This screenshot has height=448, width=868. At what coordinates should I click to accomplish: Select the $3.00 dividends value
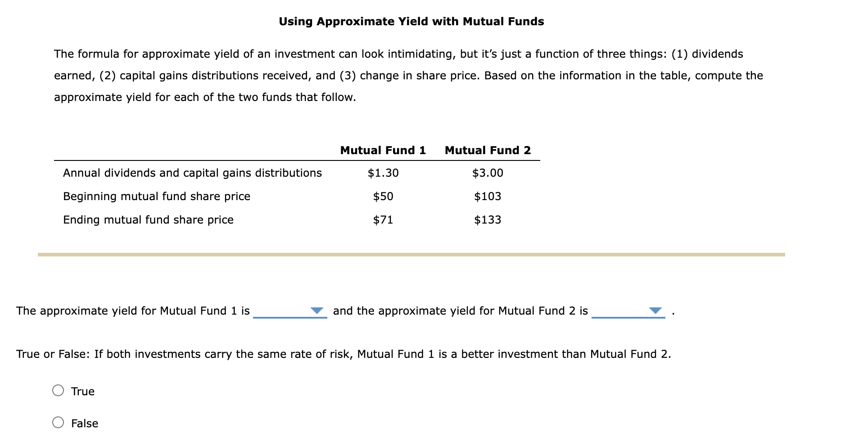click(x=487, y=173)
